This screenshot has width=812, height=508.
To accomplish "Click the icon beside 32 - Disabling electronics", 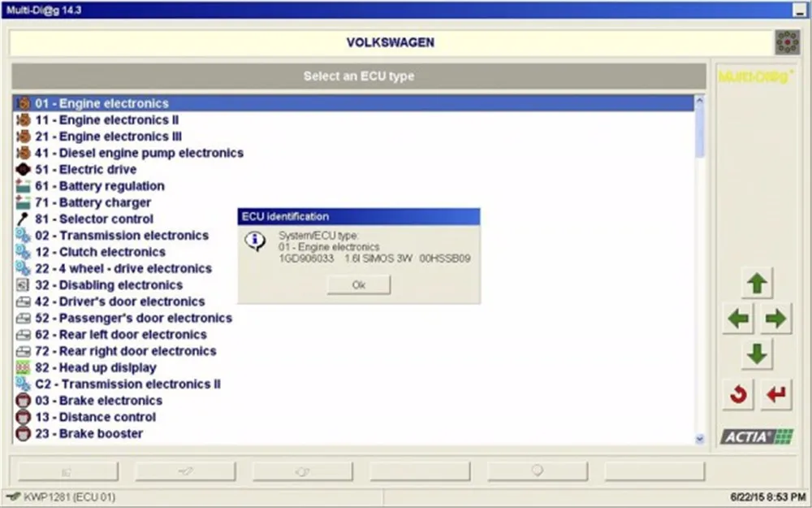I will [x=23, y=285].
